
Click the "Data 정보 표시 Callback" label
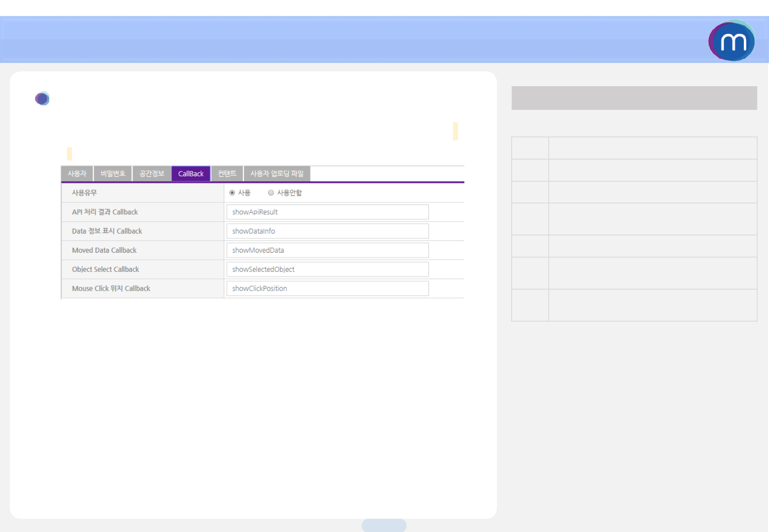(x=107, y=231)
